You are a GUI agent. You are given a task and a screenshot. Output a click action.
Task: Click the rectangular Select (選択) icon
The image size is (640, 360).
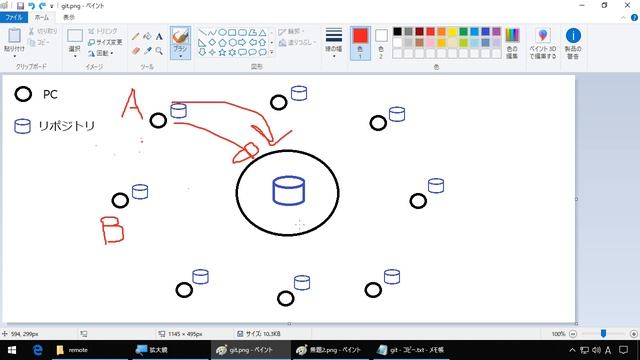tap(75, 36)
